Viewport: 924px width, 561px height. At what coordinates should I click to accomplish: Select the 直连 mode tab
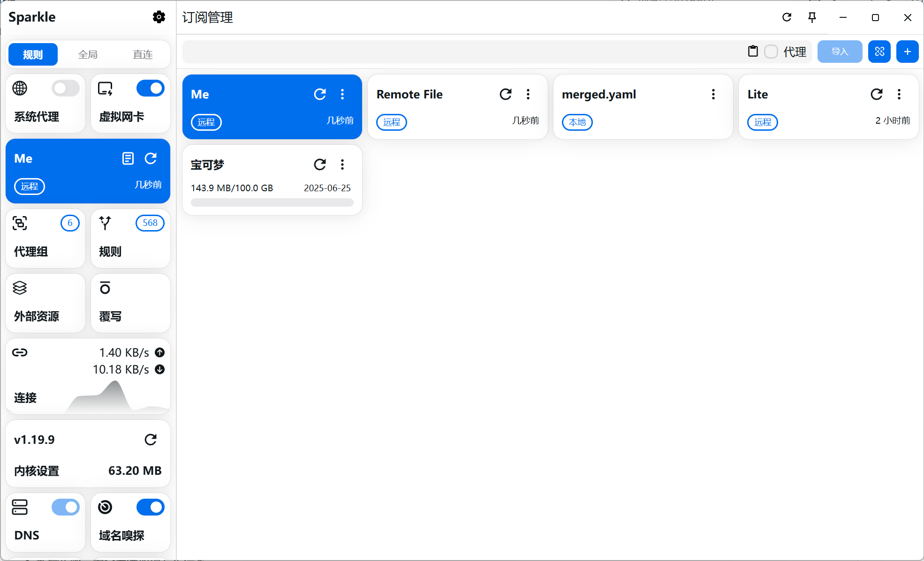point(143,54)
